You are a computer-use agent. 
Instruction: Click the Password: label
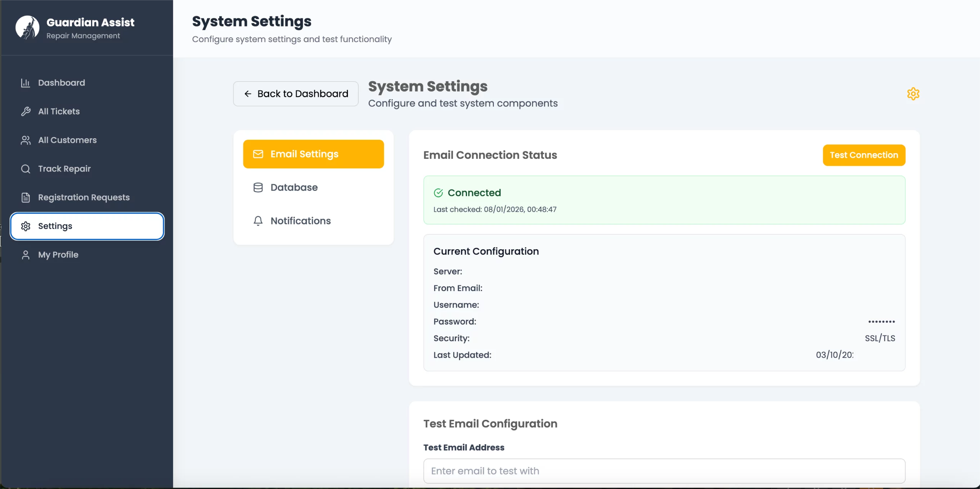click(455, 322)
